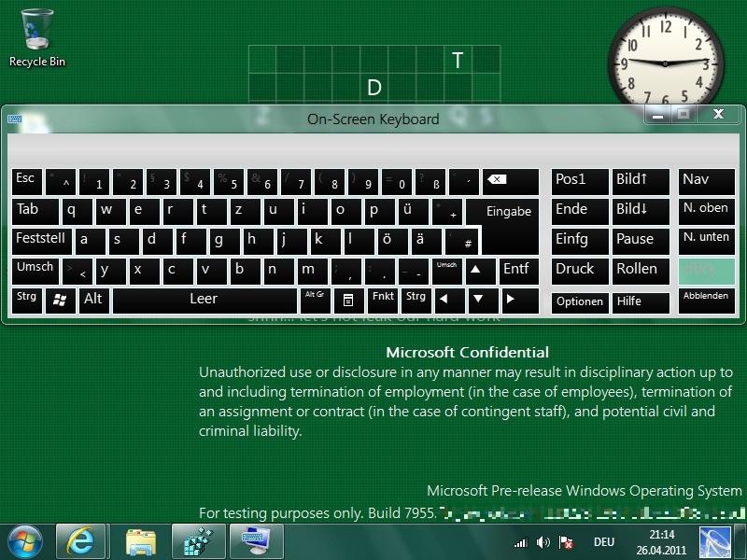
Task: Move keyboard with N. unten
Action: [x=707, y=241]
